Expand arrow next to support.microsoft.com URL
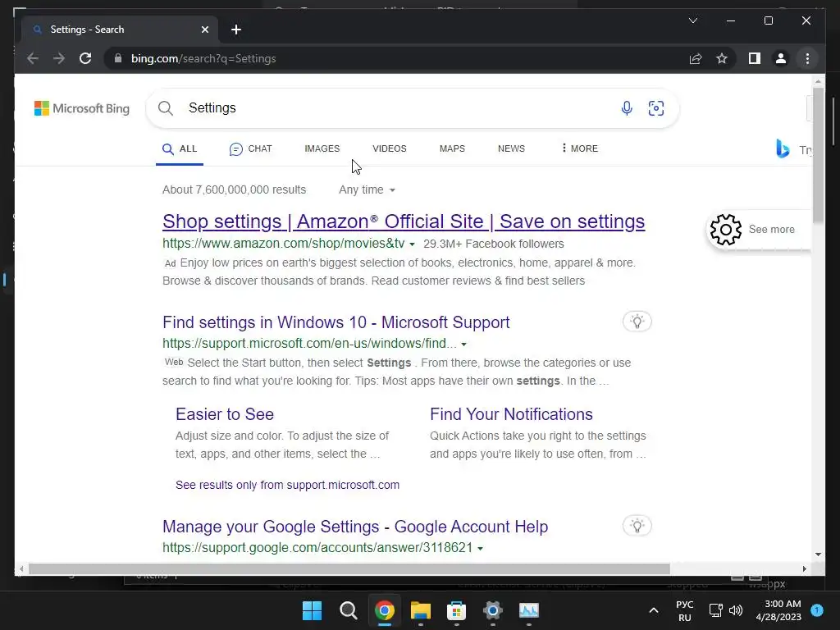840x630 pixels. (464, 344)
